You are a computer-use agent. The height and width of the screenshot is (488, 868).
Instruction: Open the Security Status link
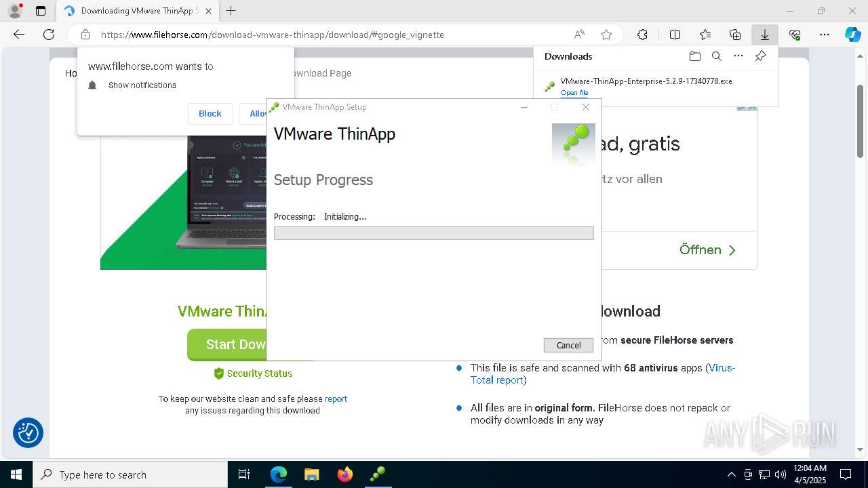pos(253,373)
